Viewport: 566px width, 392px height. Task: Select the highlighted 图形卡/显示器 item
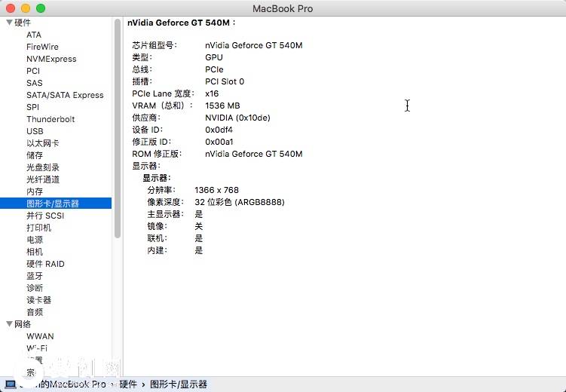(53, 204)
